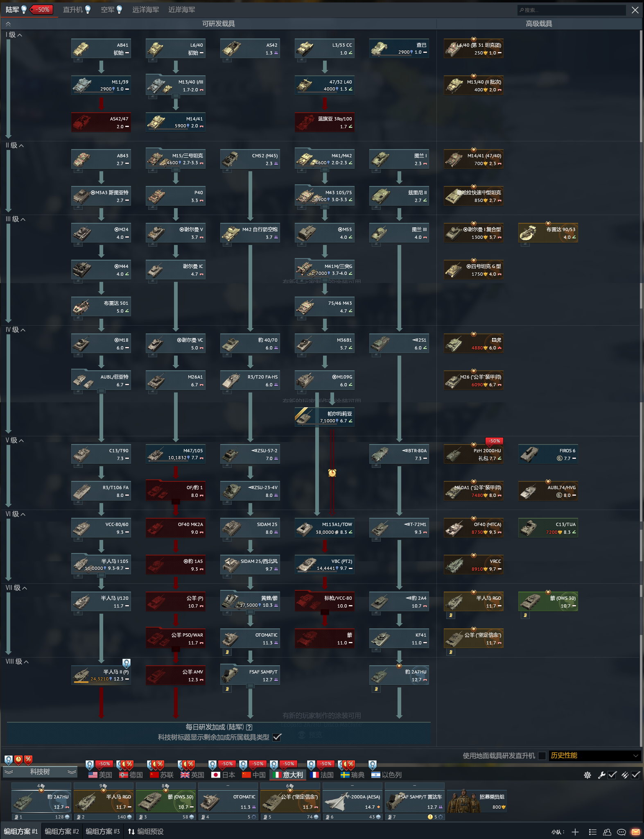Viewport: 644px width, 839px height.
Task: Select the 以色列 nation tab
Action: pyautogui.click(x=386, y=775)
